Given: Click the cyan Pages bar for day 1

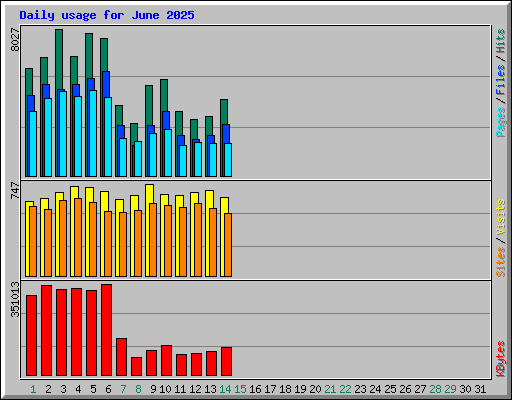Looking at the screenshot, I should point(33,144).
